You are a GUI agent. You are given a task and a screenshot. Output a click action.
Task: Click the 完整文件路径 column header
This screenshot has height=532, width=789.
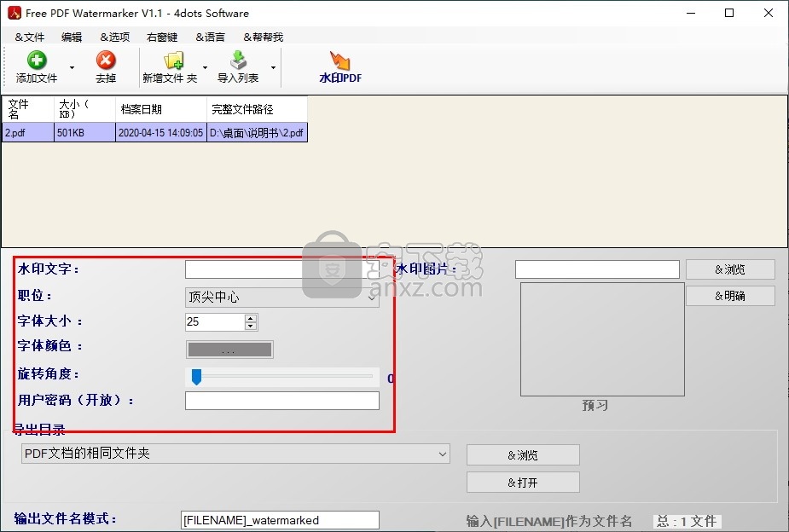click(x=257, y=109)
